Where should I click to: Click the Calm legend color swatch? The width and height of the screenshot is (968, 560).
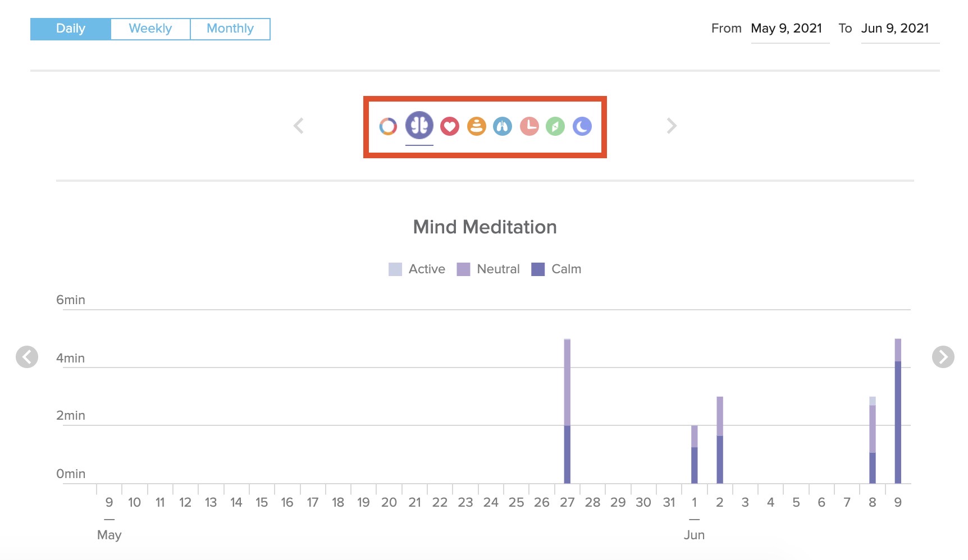click(537, 269)
